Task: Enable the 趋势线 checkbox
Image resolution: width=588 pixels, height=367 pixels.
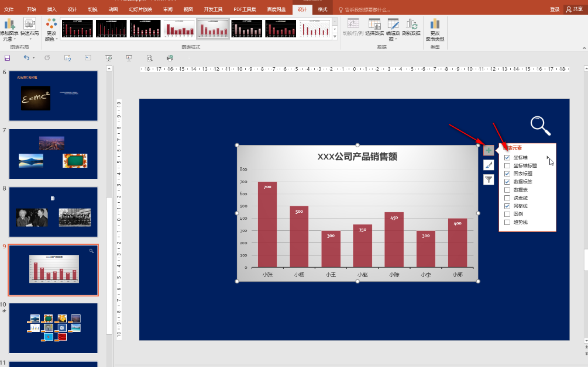Action: 507,223
